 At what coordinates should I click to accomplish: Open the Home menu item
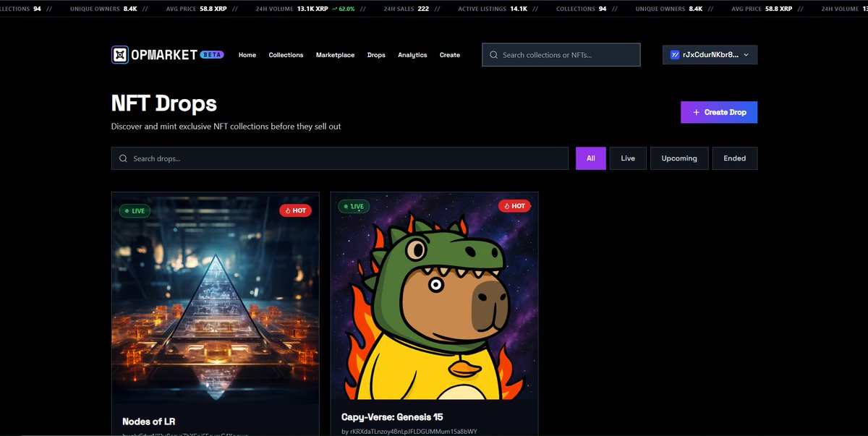point(247,55)
